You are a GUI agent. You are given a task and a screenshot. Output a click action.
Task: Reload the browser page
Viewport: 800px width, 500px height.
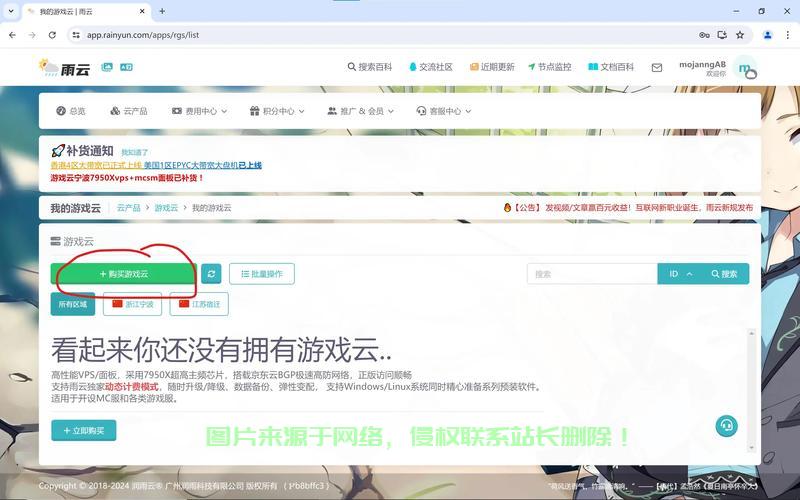(52, 35)
